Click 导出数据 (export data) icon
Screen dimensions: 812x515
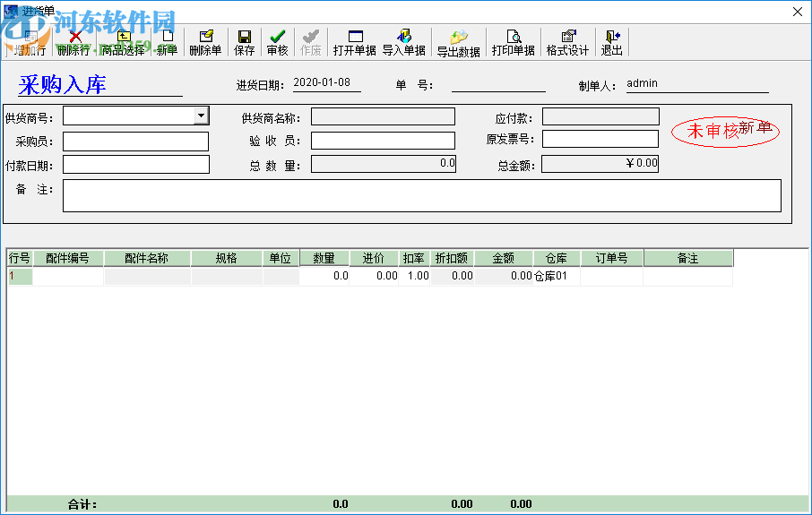coord(458,38)
